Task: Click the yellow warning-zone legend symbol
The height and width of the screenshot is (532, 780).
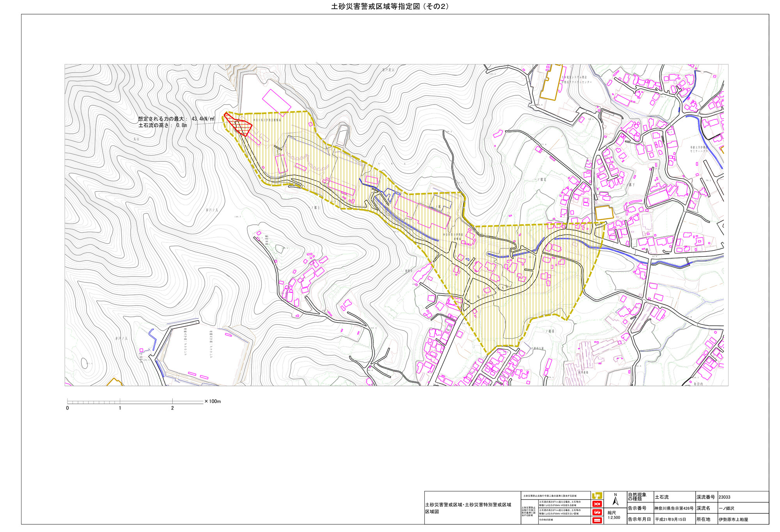Action: pos(597,496)
